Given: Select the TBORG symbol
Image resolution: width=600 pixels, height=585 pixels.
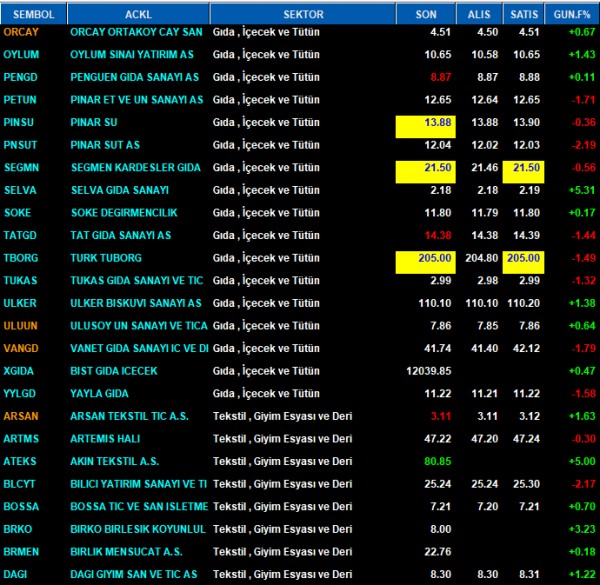Looking at the screenshot, I should (21, 258).
